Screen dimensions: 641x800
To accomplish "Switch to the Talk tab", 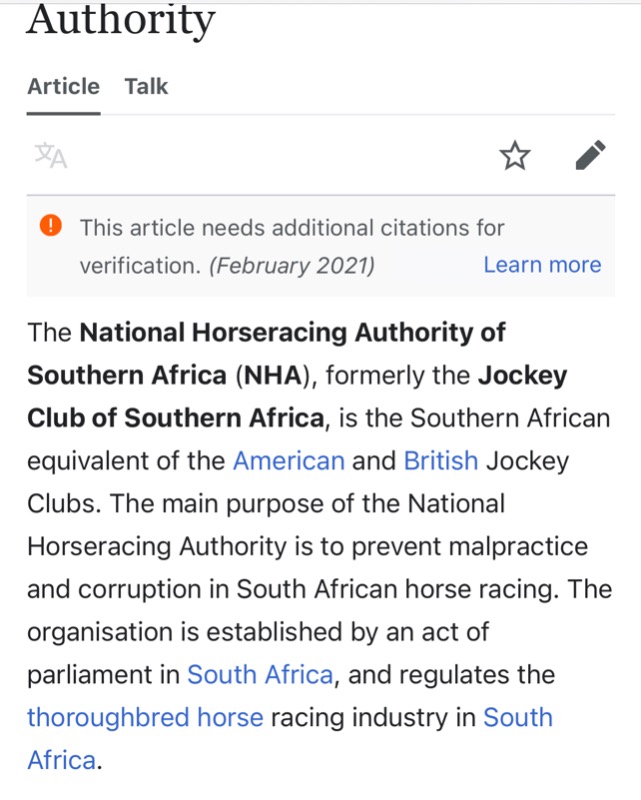I will [146, 87].
